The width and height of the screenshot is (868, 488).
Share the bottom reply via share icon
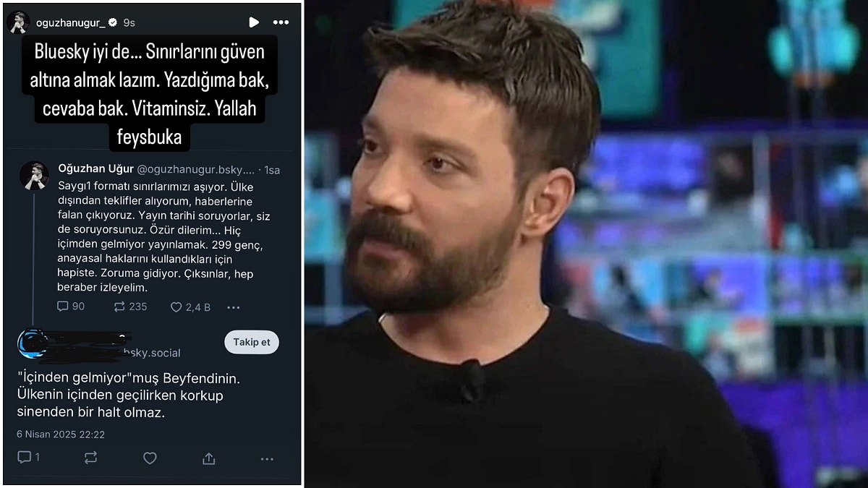[208, 458]
